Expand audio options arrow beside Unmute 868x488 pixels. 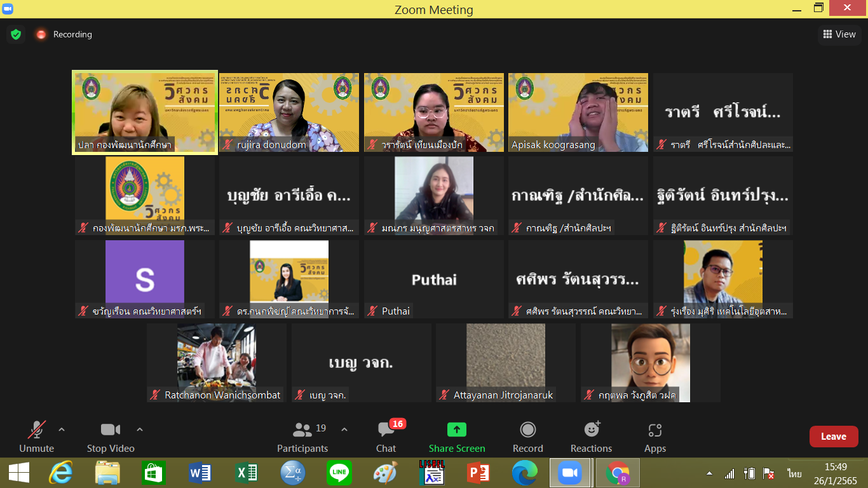tap(62, 430)
